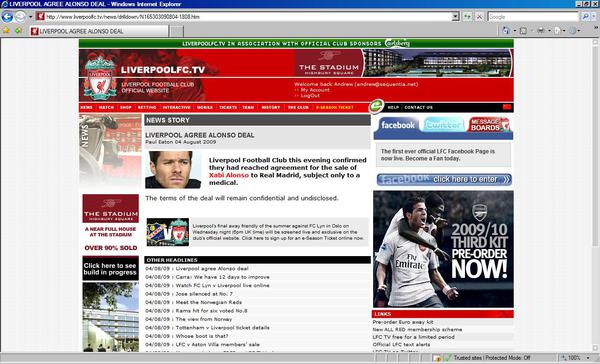Open 'Pre-order Euro away kit' link

pyautogui.click(x=403, y=322)
